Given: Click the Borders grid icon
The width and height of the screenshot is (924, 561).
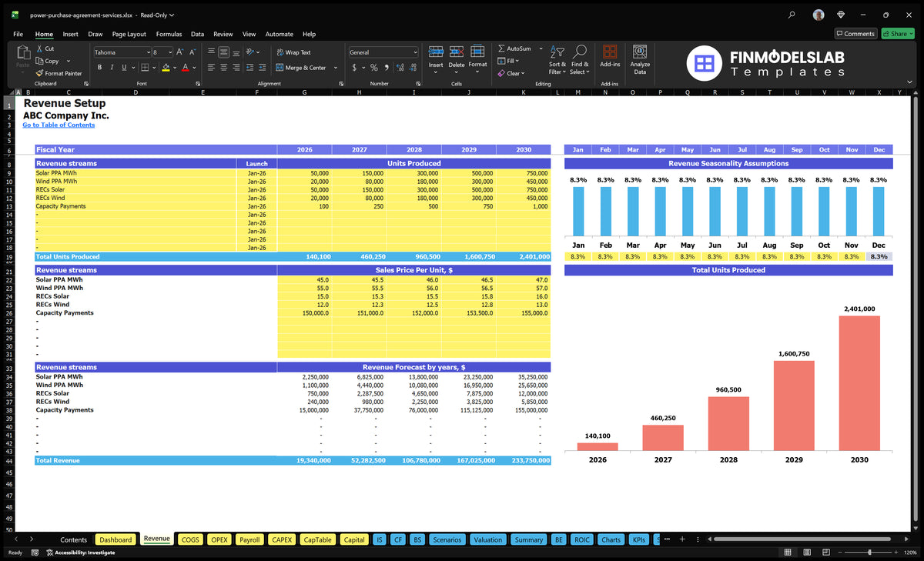Looking at the screenshot, I should tap(145, 68).
